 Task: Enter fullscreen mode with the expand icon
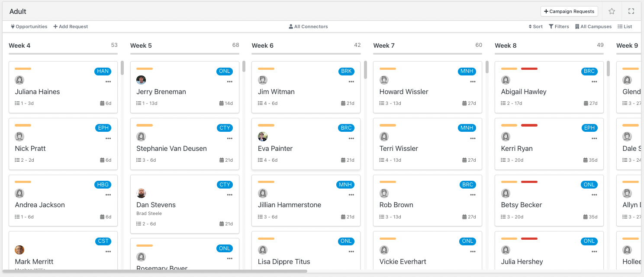tap(631, 11)
